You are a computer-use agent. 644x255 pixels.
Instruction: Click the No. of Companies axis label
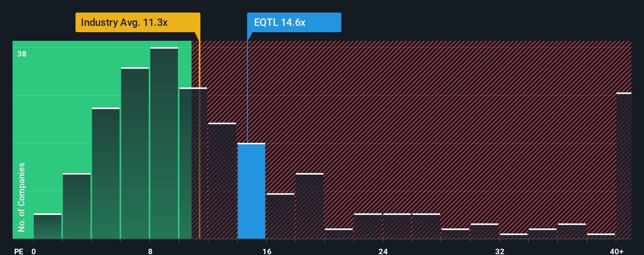pyautogui.click(x=22, y=197)
